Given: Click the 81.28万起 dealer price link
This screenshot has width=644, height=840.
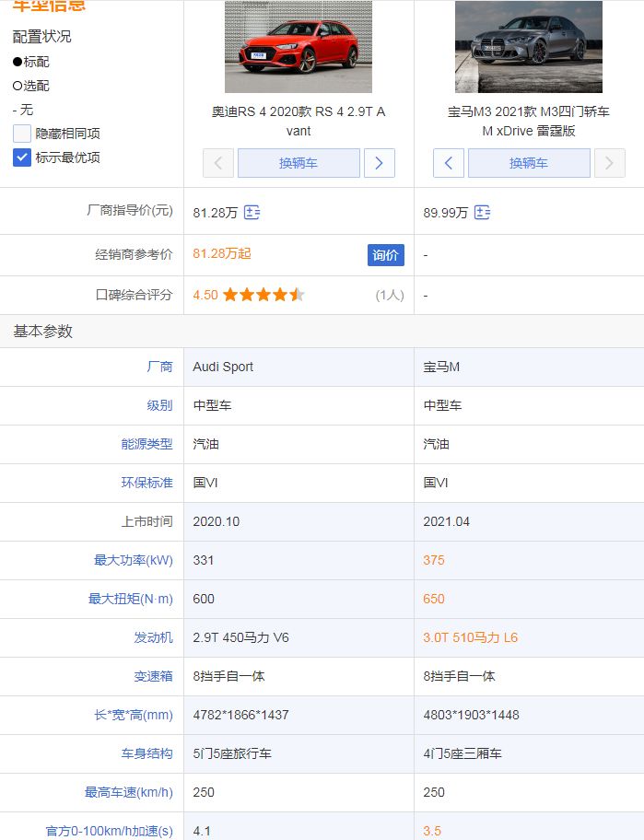Looking at the screenshot, I should coord(222,253).
